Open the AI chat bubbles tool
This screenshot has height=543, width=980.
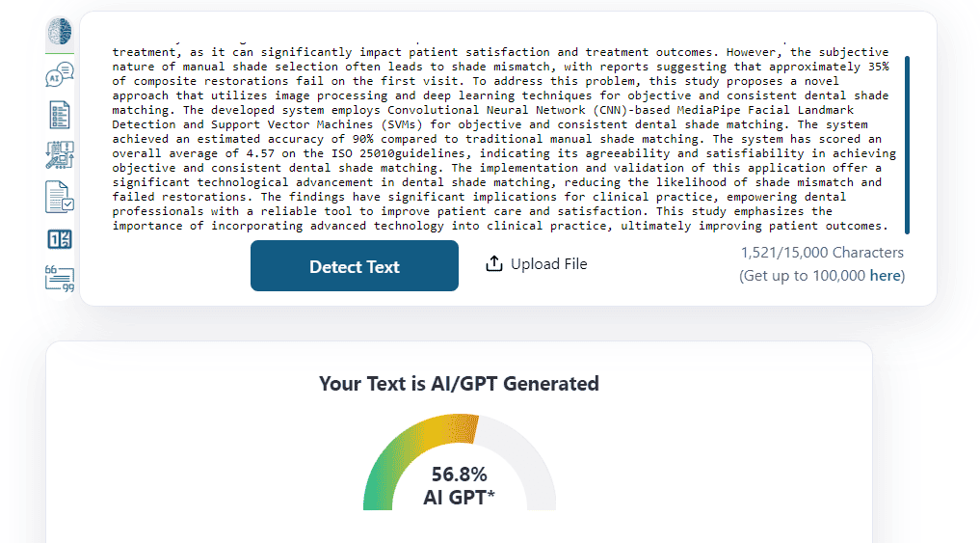click(60, 74)
